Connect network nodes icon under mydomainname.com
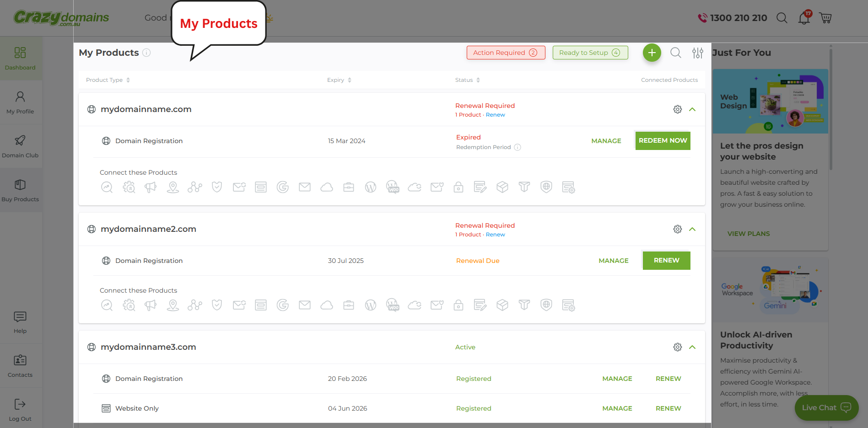 tap(195, 187)
